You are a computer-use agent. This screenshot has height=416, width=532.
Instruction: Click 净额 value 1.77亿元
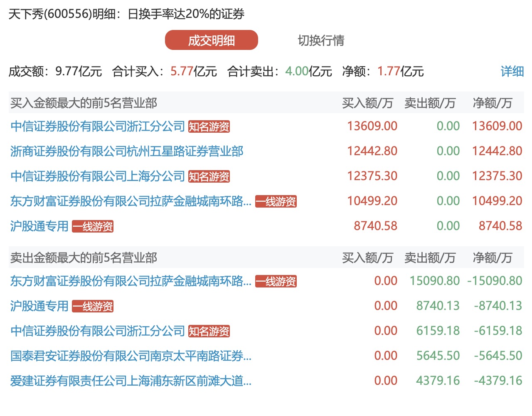coord(400,71)
